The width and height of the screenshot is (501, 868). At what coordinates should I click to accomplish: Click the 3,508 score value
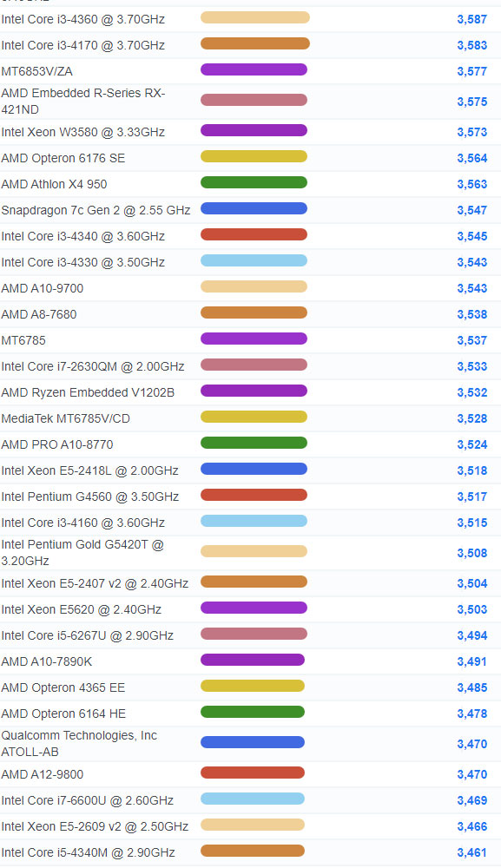[x=472, y=553]
